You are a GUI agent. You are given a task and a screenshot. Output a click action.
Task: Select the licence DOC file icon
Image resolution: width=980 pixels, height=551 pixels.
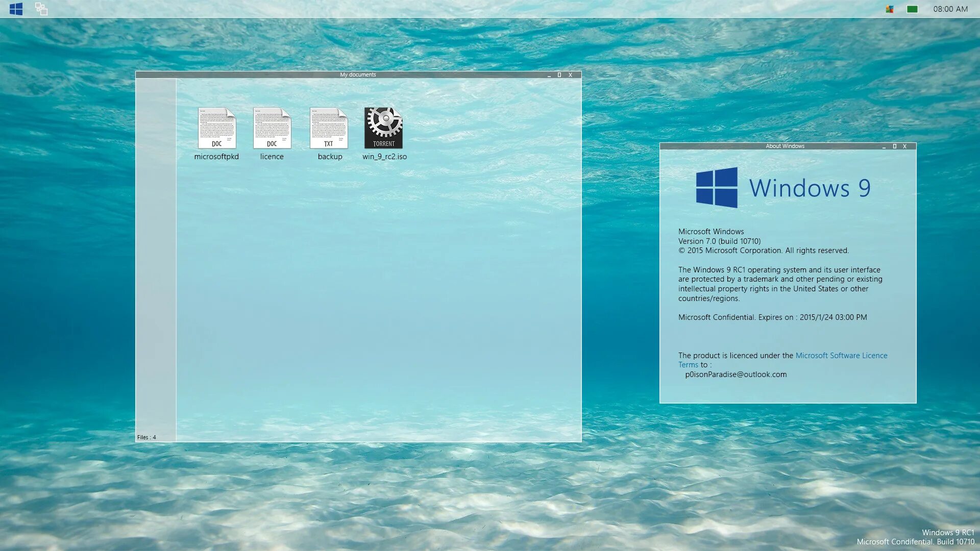coord(272,129)
